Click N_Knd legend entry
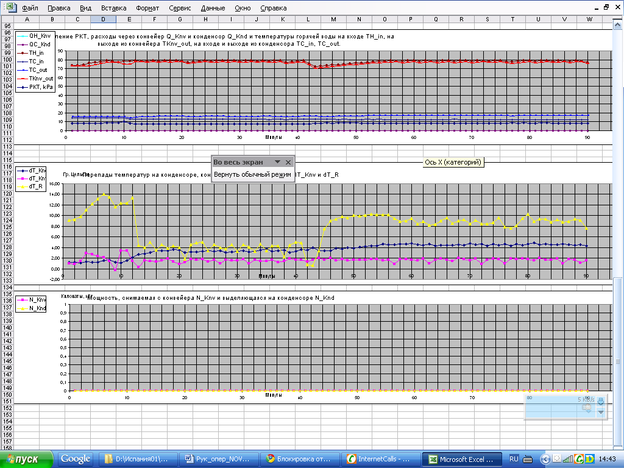The height and width of the screenshot is (468, 624). [x=31, y=308]
